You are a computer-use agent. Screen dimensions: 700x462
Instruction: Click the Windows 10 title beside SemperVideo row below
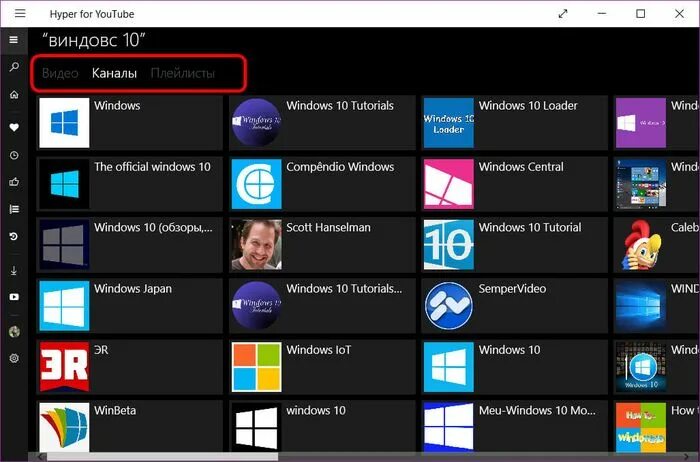509,350
